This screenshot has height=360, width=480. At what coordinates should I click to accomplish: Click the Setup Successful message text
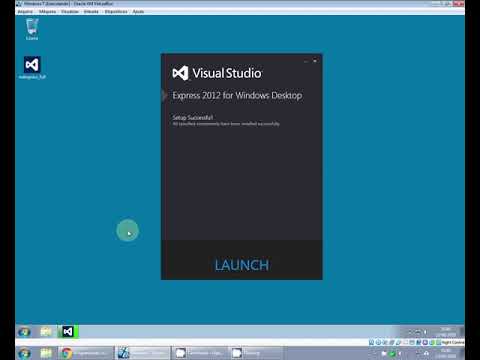[x=193, y=117]
